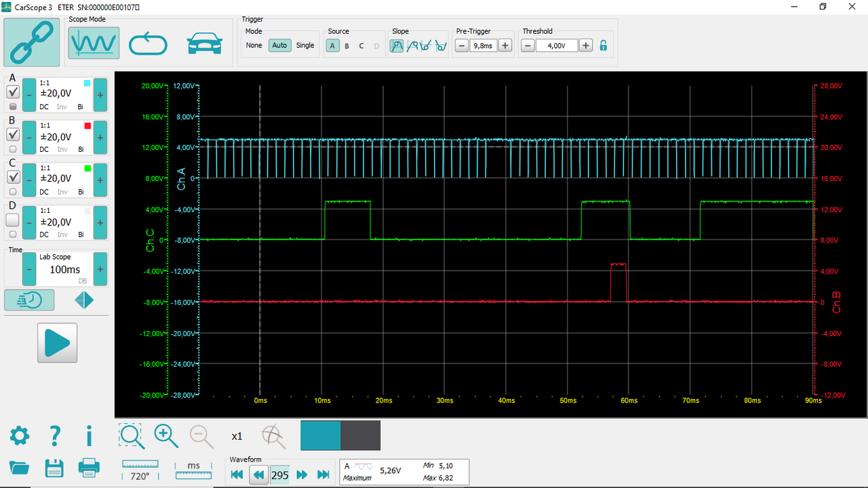Image resolution: width=868 pixels, height=488 pixels.
Task: Save waveform with floppy disk icon
Action: tap(54, 468)
